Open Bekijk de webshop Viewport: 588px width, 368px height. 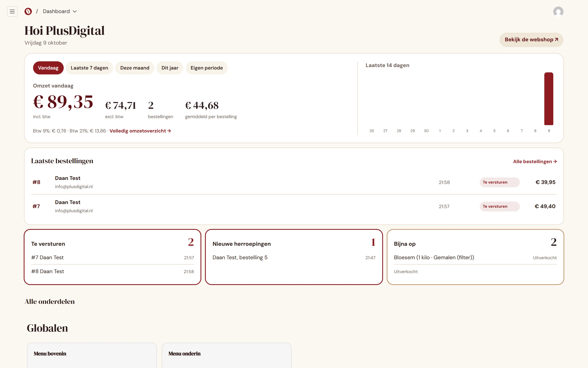(x=531, y=40)
